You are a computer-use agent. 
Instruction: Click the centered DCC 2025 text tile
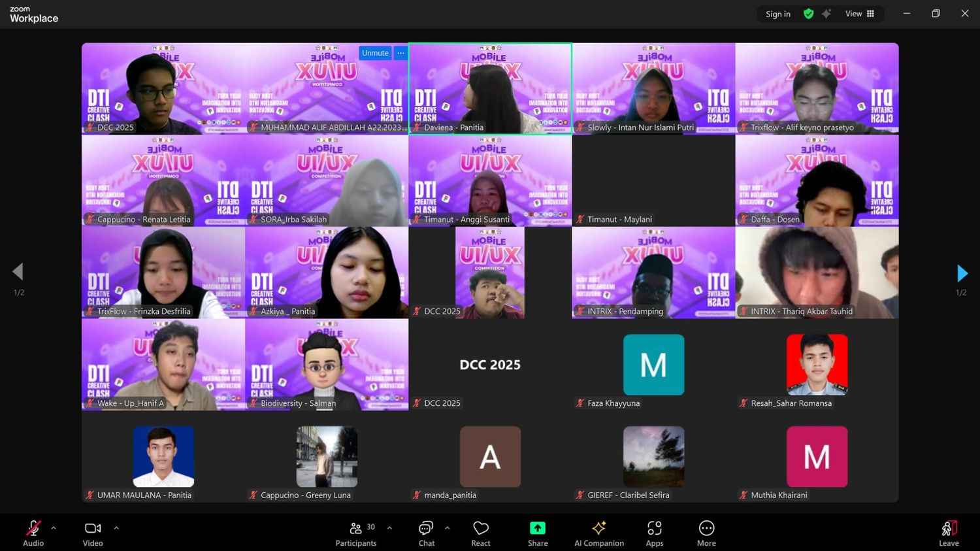click(490, 365)
